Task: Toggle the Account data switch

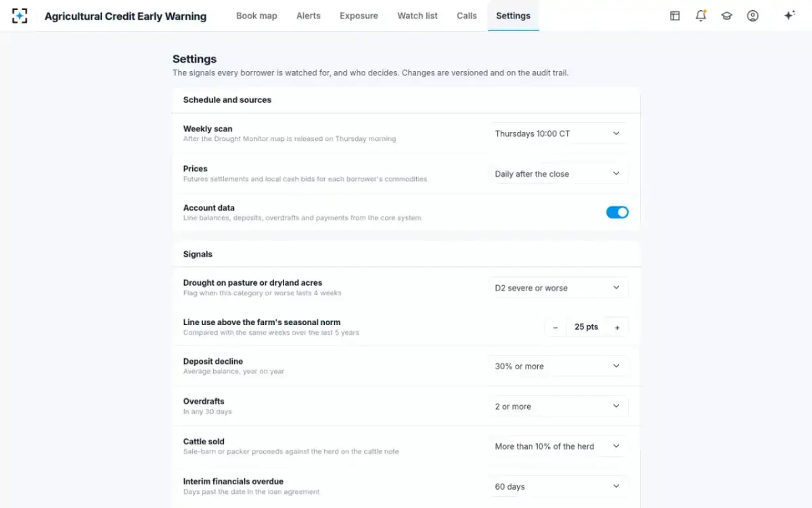Action: [617, 213]
